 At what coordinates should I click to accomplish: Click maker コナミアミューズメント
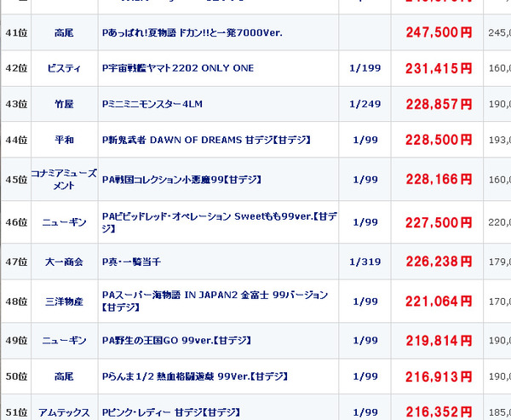click(x=64, y=180)
